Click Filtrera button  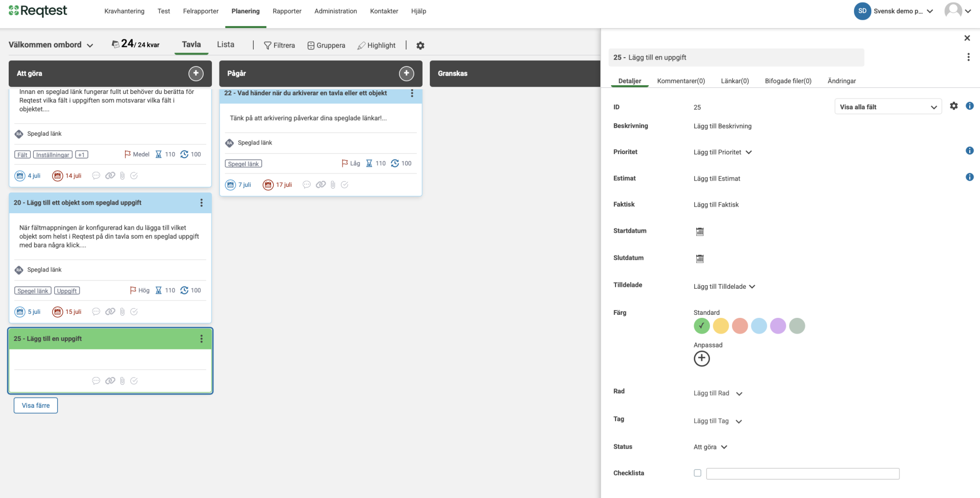tap(279, 45)
